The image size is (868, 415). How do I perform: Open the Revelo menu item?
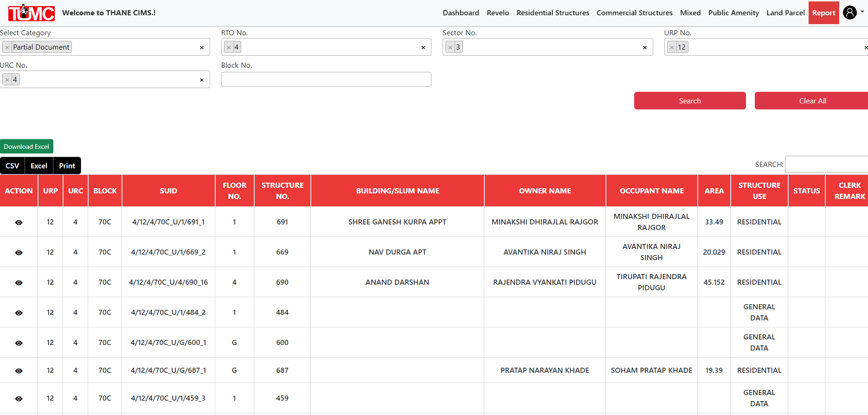click(x=498, y=13)
